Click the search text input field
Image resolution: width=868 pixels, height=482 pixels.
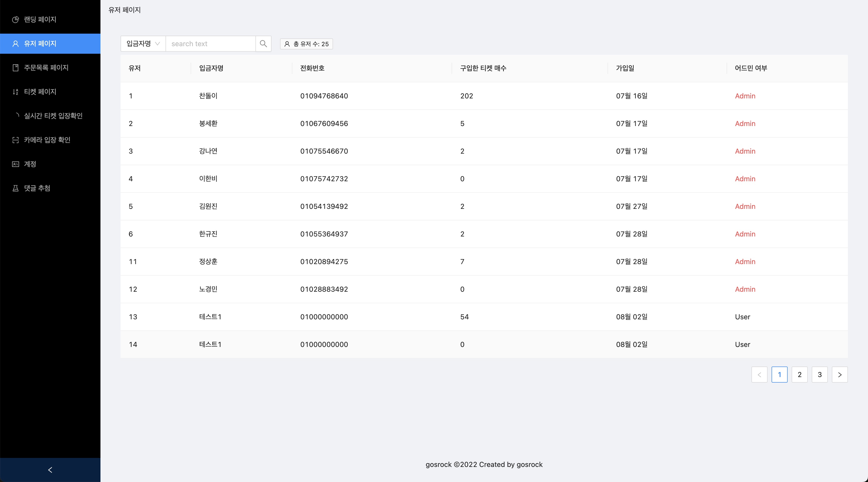[211, 44]
